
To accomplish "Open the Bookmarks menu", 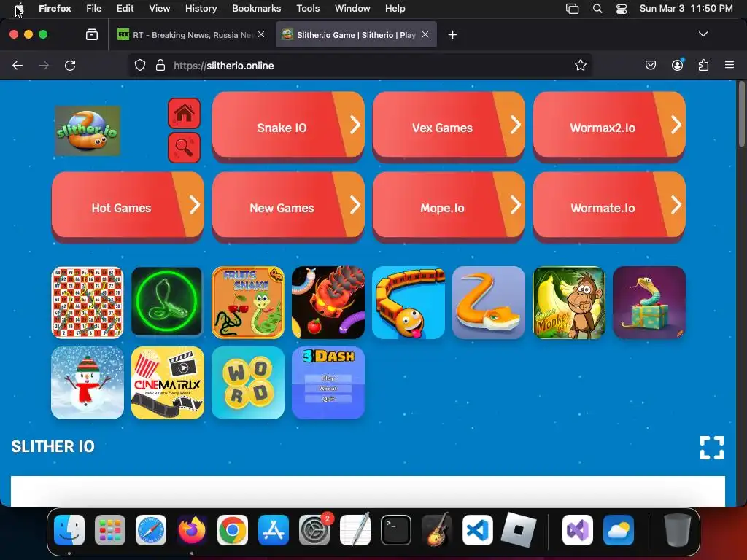I will point(256,8).
